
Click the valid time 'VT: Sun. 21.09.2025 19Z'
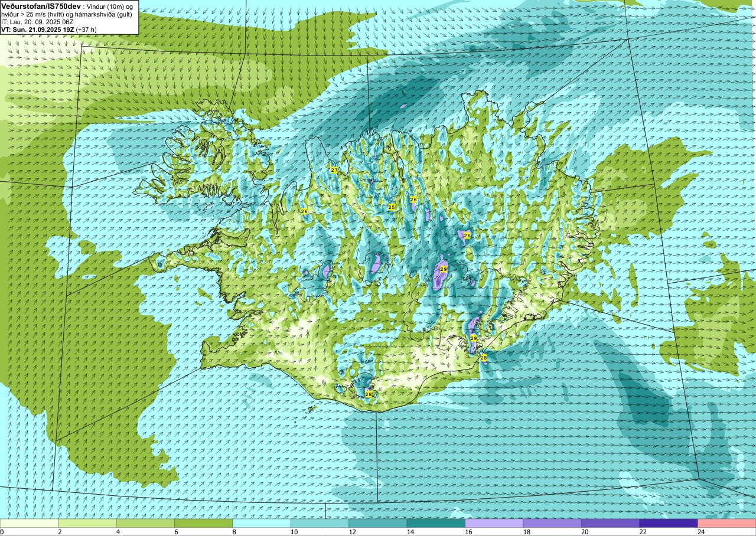tap(38, 29)
